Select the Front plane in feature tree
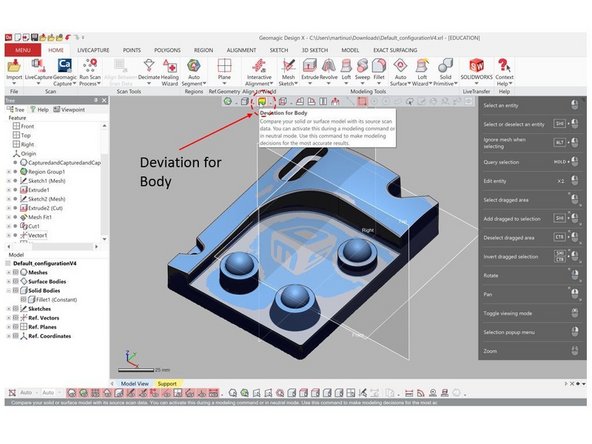This screenshot has height=444, width=592. (23, 126)
